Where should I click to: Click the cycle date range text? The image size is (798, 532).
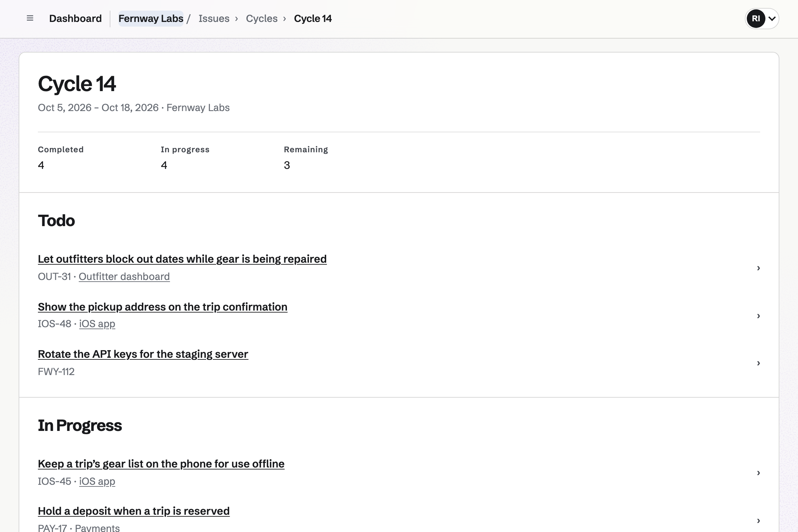(x=98, y=107)
